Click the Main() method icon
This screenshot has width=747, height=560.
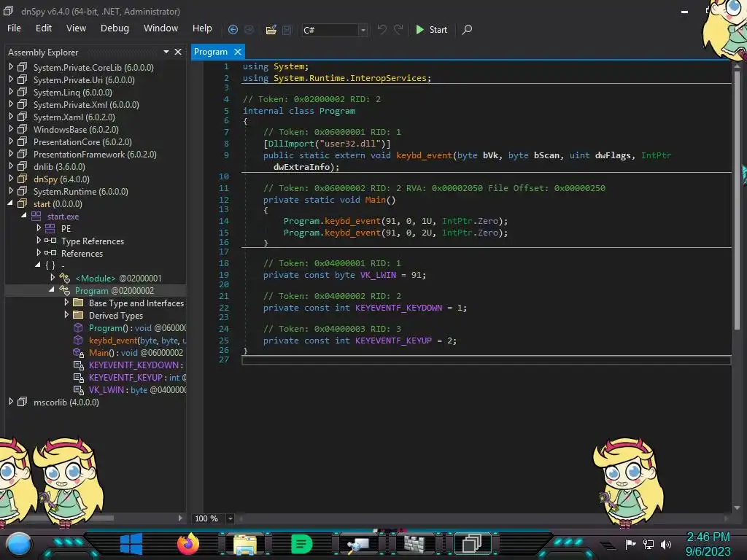[78, 352]
